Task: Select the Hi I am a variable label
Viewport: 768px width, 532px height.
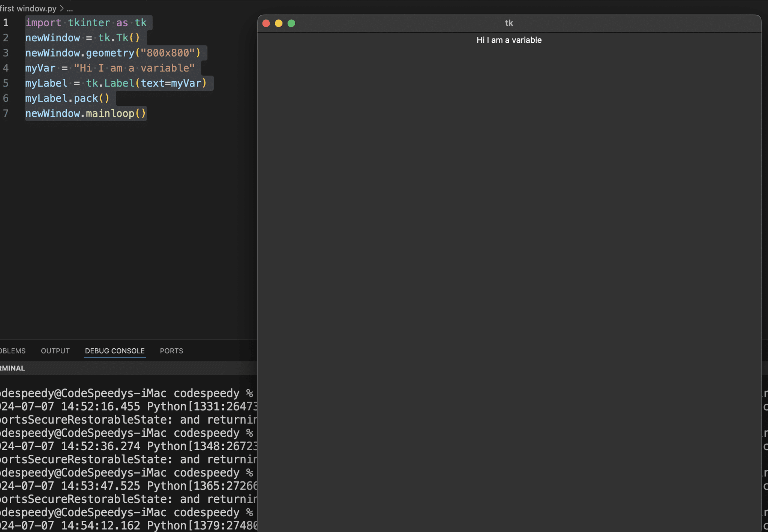Action: [508, 40]
